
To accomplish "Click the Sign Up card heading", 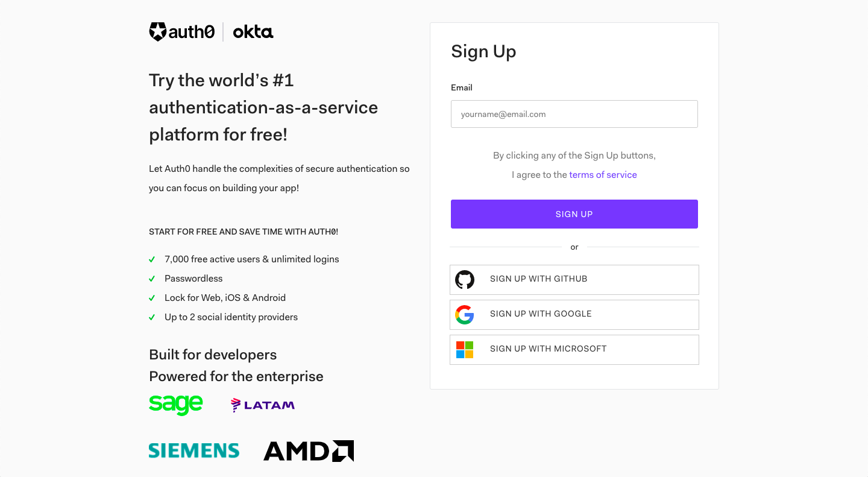I will pos(483,52).
